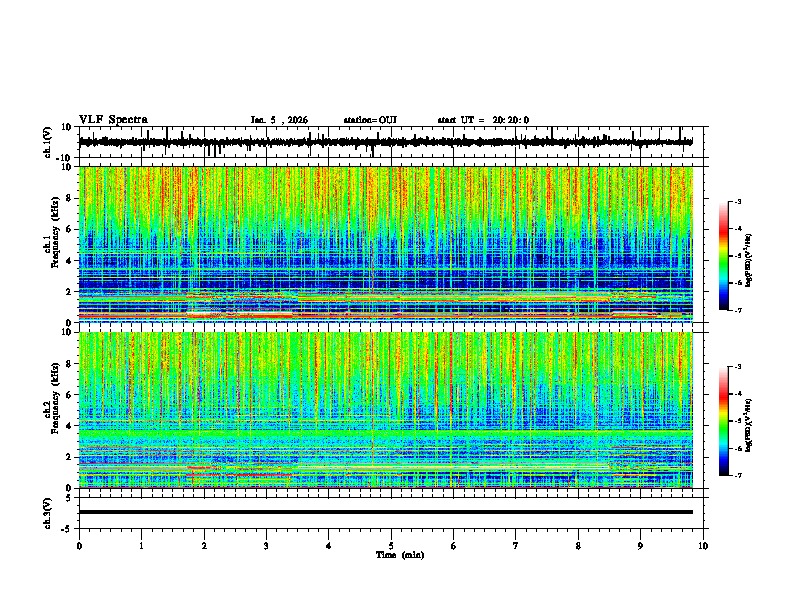
Task: Click the ch.2 color bar log(PSD) label
Action: pyautogui.click(x=749, y=425)
